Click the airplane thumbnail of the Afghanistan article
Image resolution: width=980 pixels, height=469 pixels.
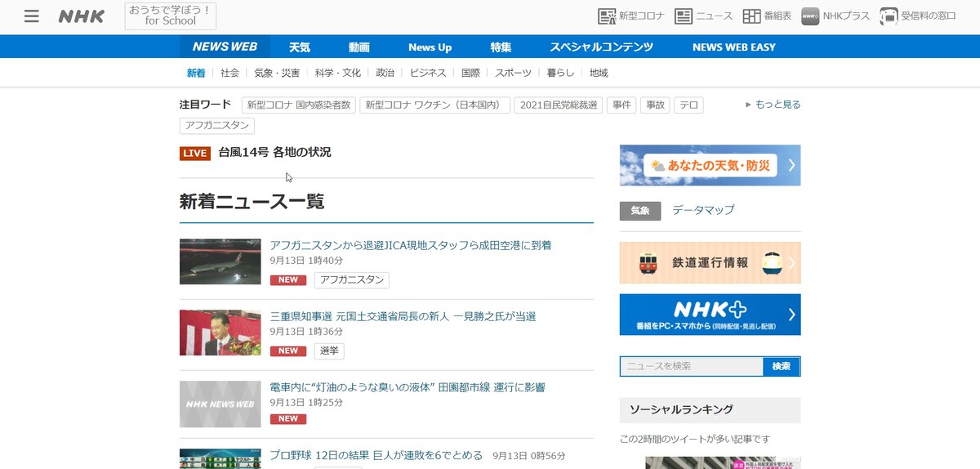(220, 261)
